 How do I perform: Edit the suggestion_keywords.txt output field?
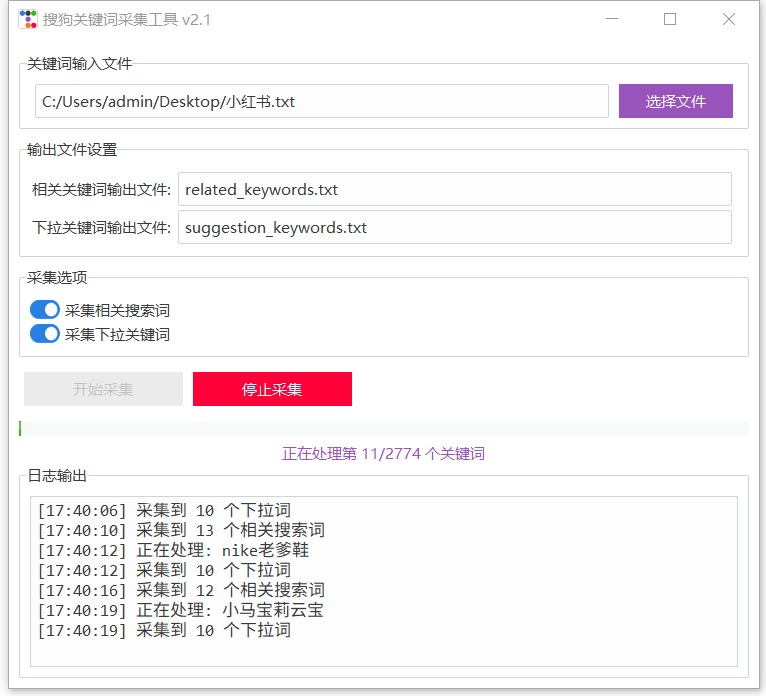pyautogui.click(x=454, y=227)
